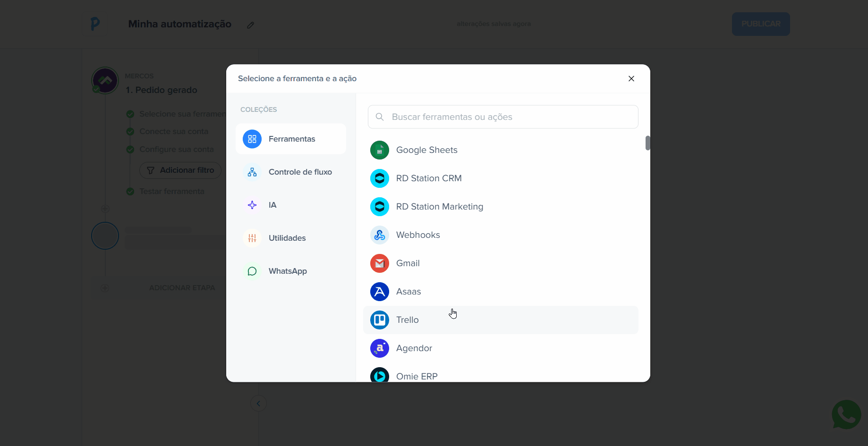This screenshot has width=868, height=446.
Task: Pick the RD Station Marketing icon
Action: 380,207
